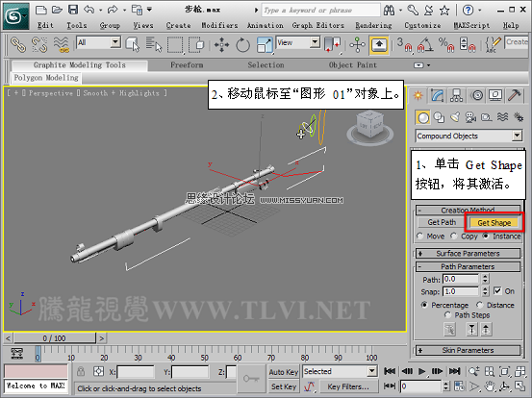Open the Edit menu
The image size is (532, 398).
[x=45, y=25]
